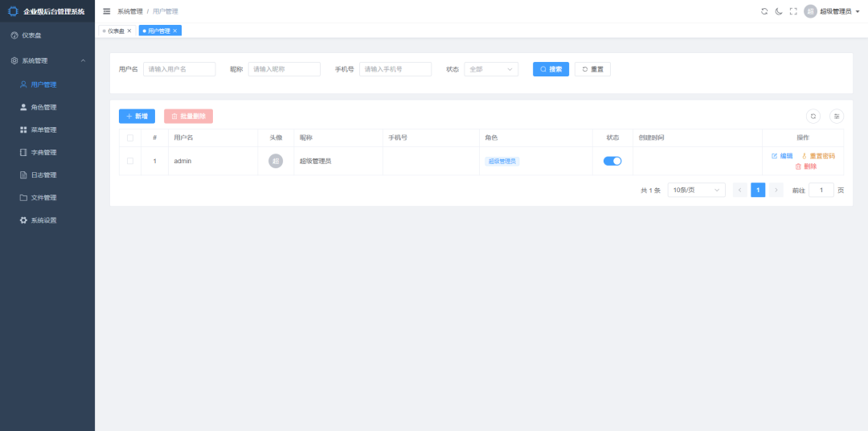Close the 仪表盘 tab
The image size is (868, 431).
point(129,31)
